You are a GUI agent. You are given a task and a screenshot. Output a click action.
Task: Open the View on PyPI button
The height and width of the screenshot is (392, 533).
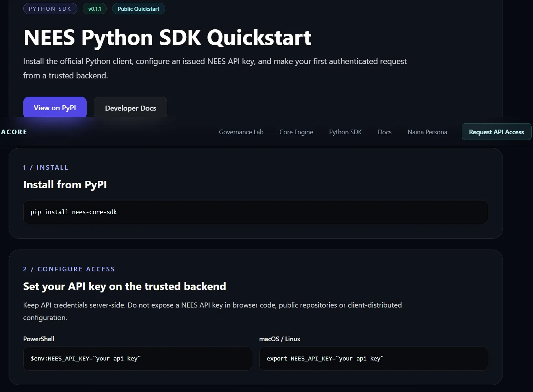coord(55,107)
